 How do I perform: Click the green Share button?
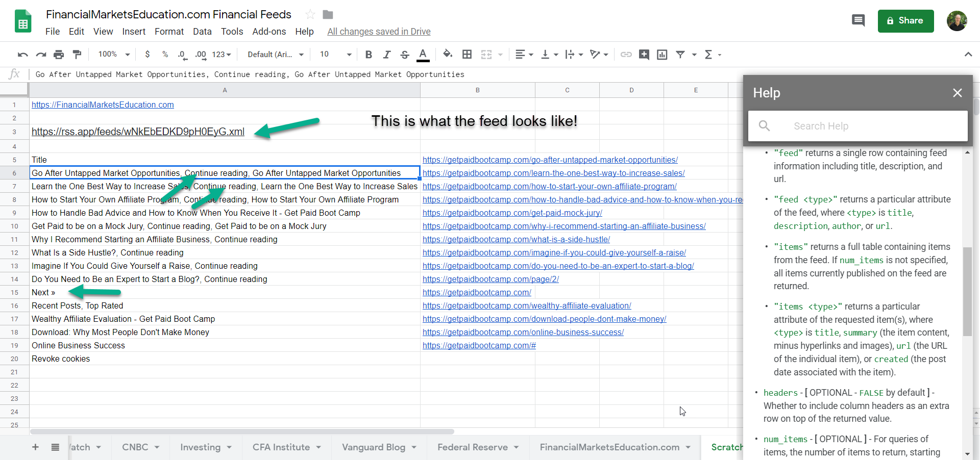coord(905,21)
